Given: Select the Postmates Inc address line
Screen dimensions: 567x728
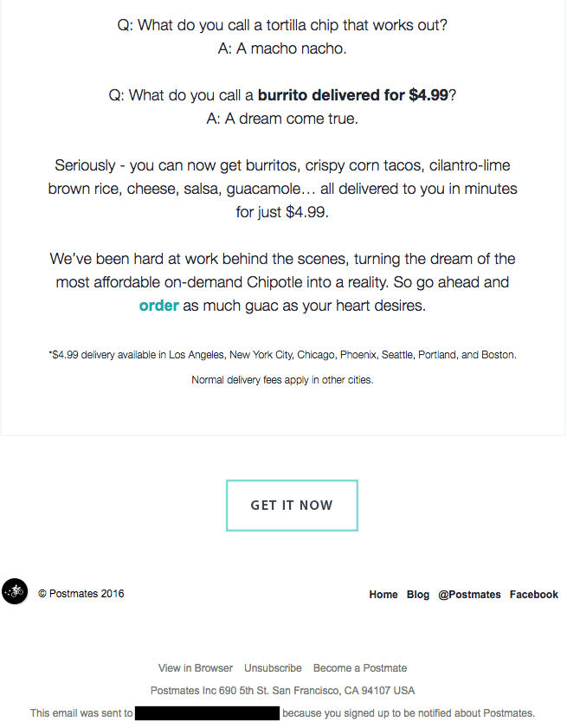Looking at the screenshot, I should [283, 690].
